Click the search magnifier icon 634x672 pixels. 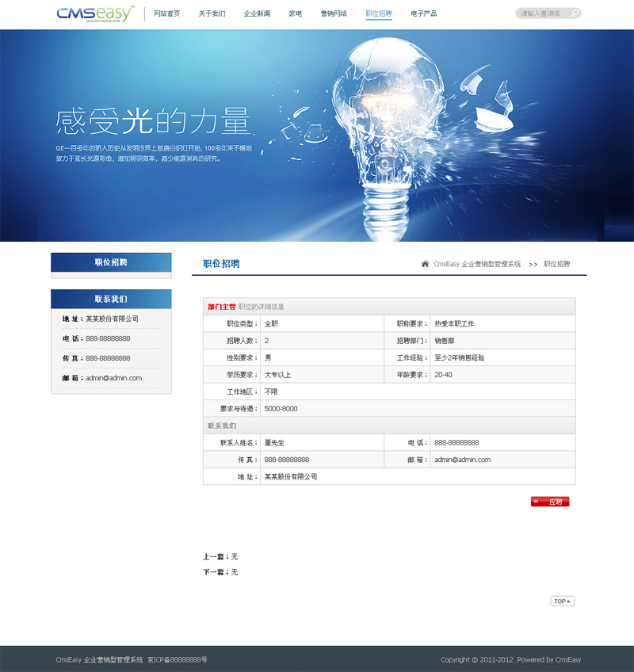pos(575,13)
